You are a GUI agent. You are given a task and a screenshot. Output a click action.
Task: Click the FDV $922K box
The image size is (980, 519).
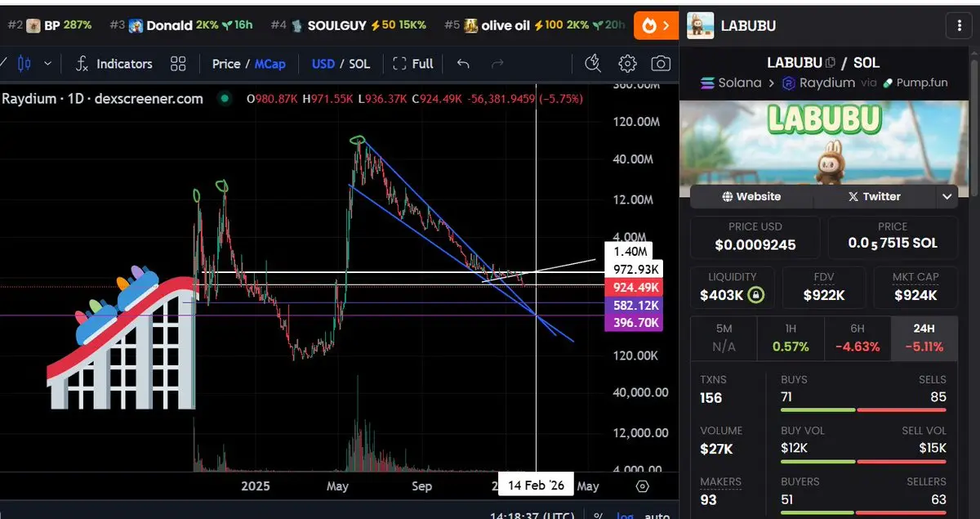[x=824, y=287]
